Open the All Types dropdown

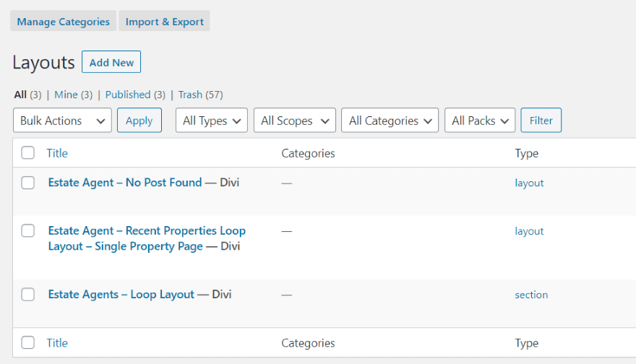[x=211, y=121]
